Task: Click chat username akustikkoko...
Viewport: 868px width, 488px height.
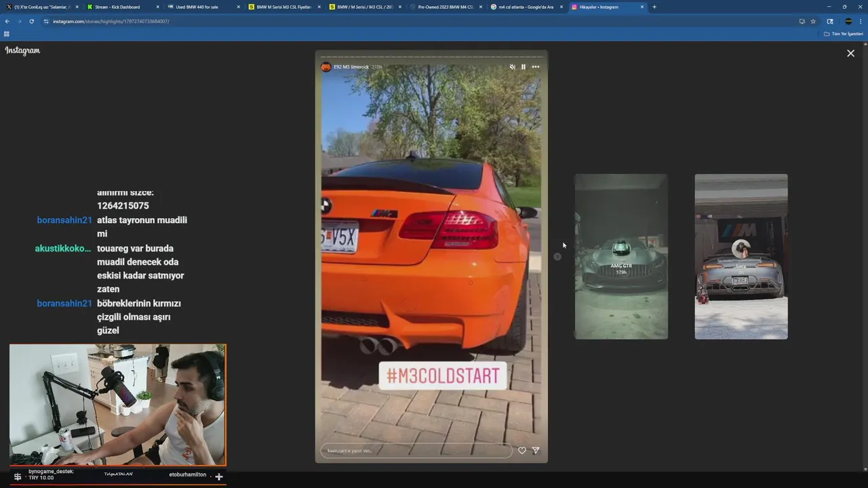Action: [63, 248]
